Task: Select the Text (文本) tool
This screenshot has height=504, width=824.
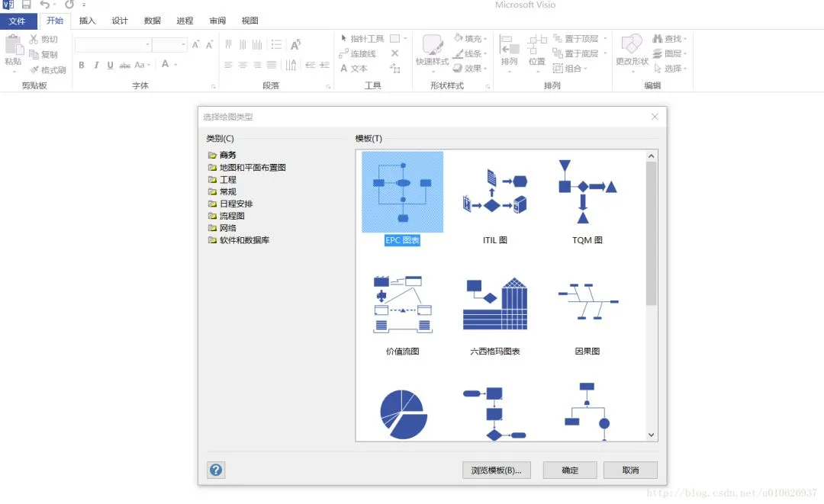Action: click(x=354, y=69)
